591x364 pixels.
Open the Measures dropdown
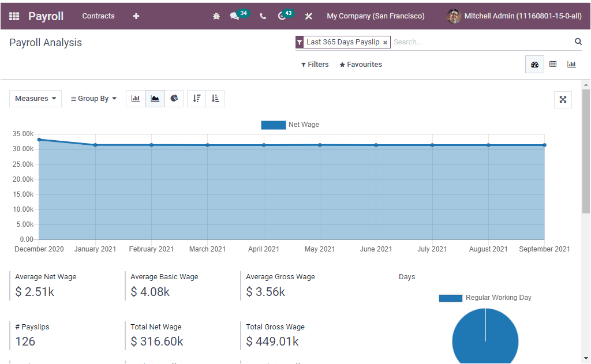click(35, 99)
